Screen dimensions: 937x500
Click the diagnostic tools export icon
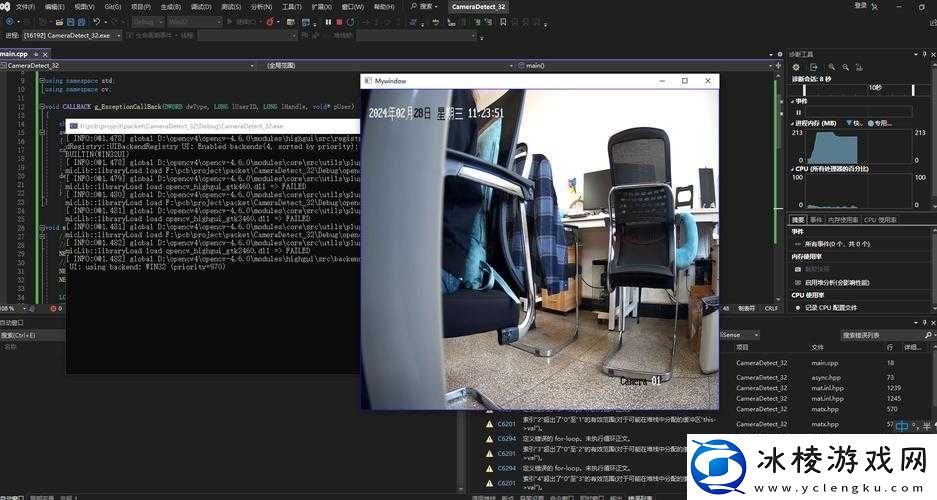tap(813, 68)
